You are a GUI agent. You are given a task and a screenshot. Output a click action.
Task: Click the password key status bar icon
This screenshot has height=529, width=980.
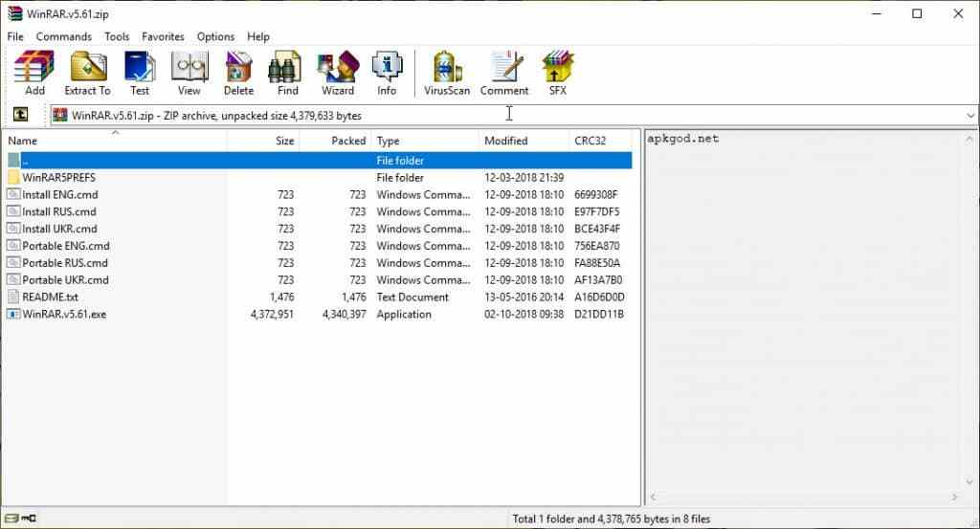click(29, 518)
